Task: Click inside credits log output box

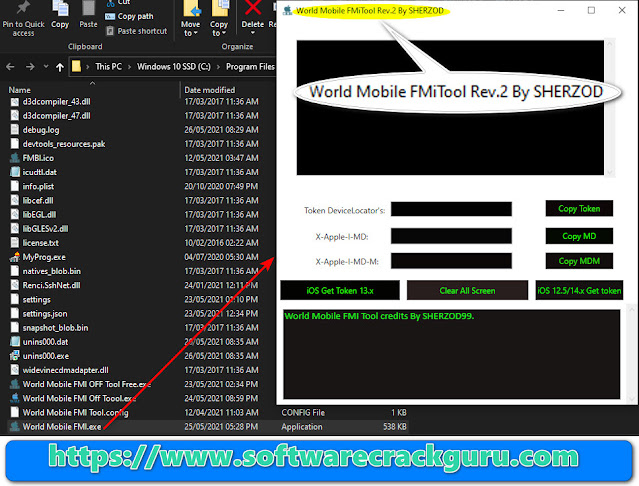Action: (452, 354)
